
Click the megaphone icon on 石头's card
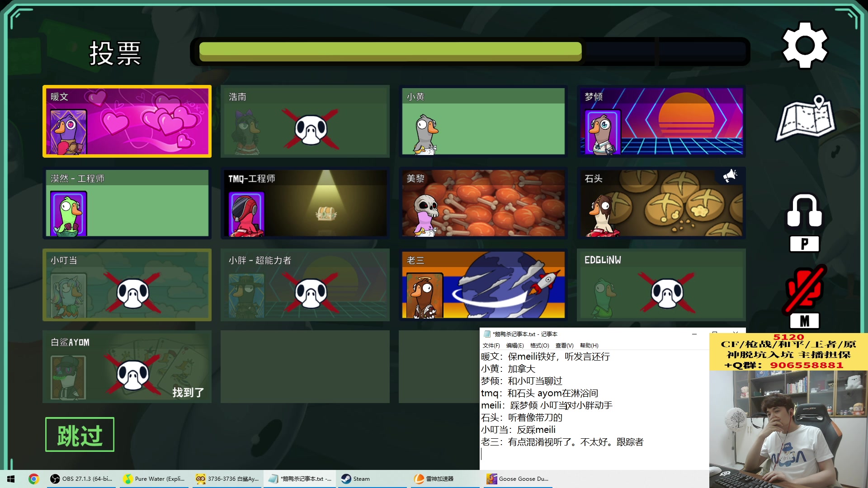click(x=730, y=176)
